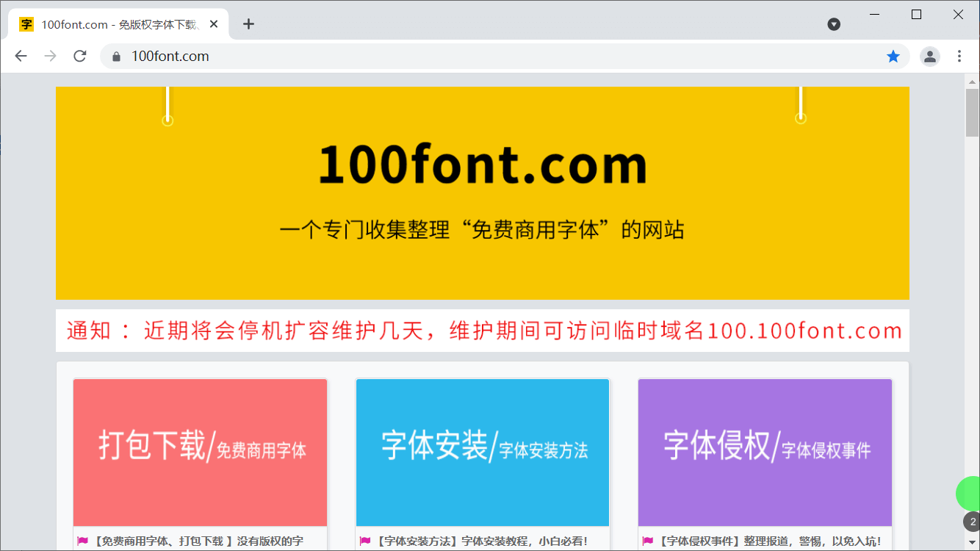Reload the 100font.com page
Screen dimensions: 980x551
pyautogui.click(x=80, y=57)
